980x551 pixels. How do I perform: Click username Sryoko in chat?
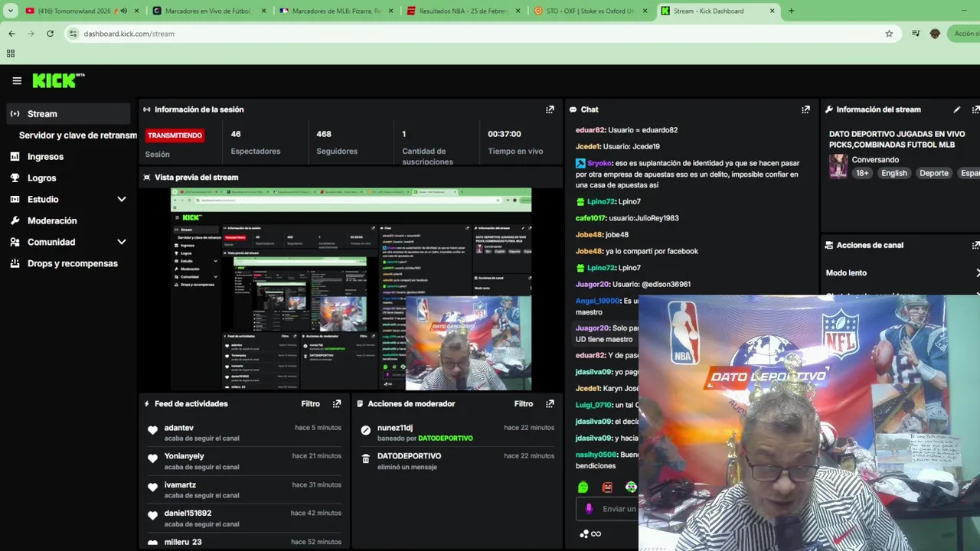[x=599, y=163]
